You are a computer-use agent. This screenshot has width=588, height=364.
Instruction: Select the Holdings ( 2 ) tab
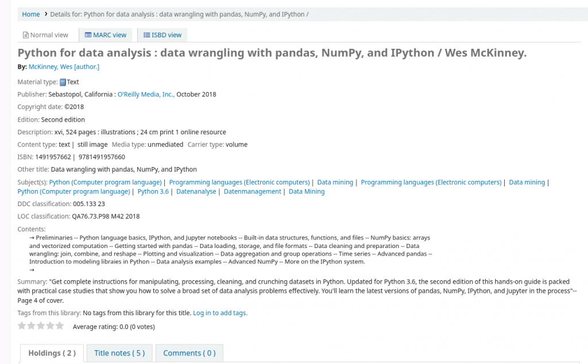(x=52, y=353)
